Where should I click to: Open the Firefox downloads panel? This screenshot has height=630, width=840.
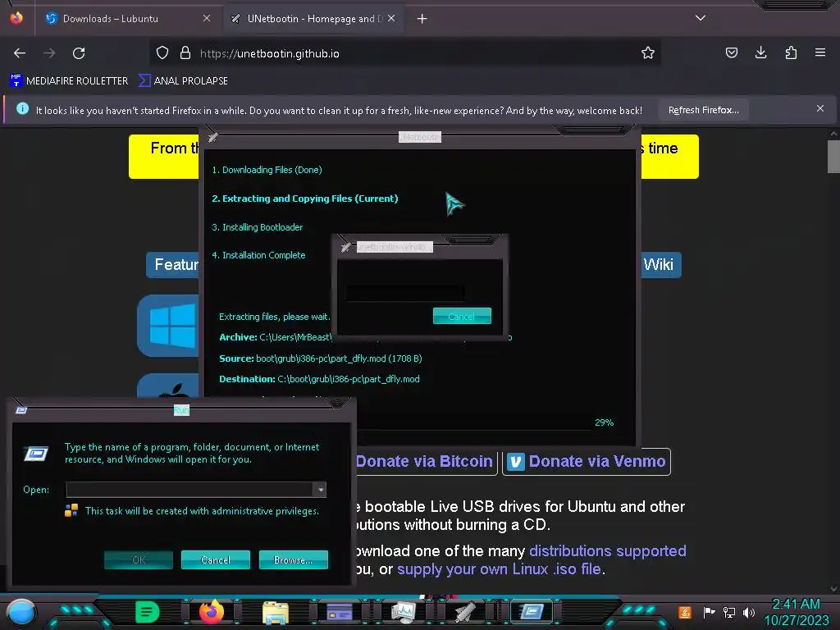(760, 52)
